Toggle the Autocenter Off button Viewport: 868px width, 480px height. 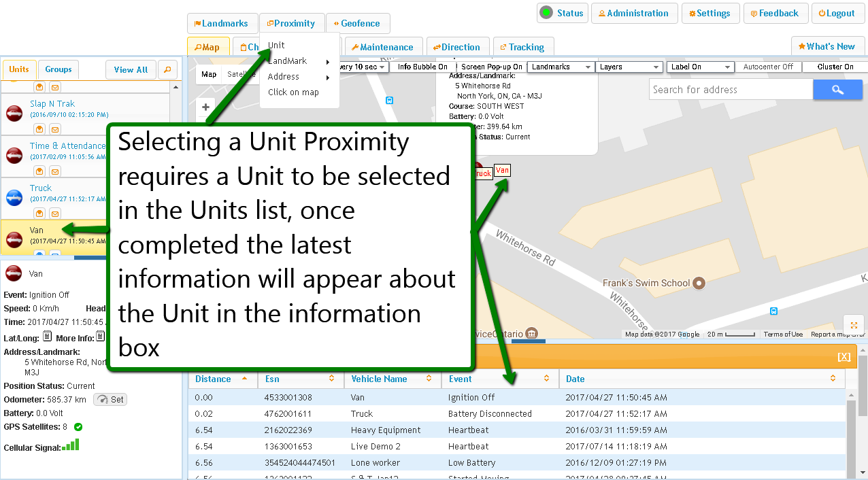768,67
